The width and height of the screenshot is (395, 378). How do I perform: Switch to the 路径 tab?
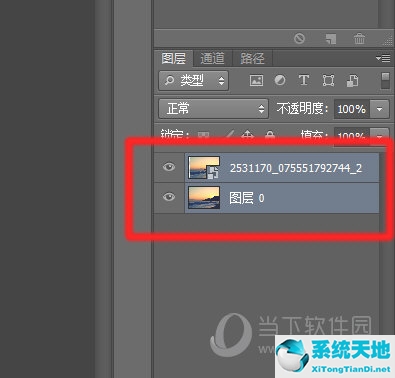[x=252, y=58]
